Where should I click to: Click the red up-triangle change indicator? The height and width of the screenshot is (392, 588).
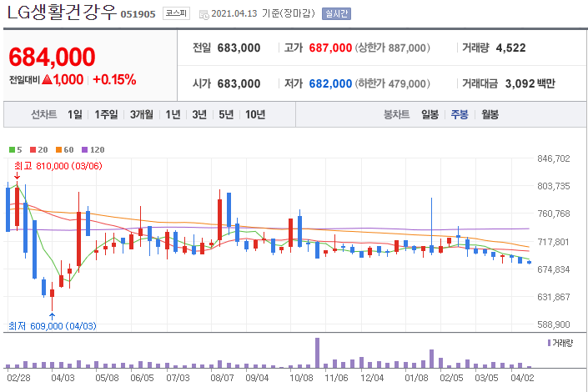tap(48, 79)
